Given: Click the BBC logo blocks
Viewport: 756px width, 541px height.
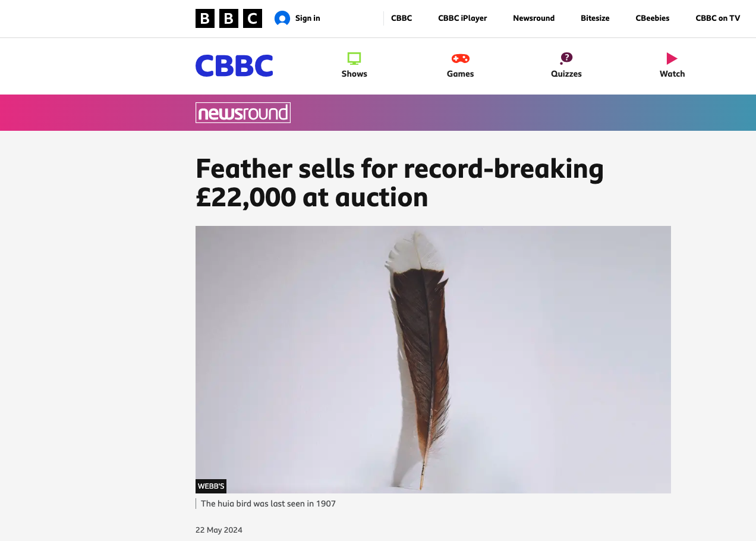Looking at the screenshot, I should (229, 18).
